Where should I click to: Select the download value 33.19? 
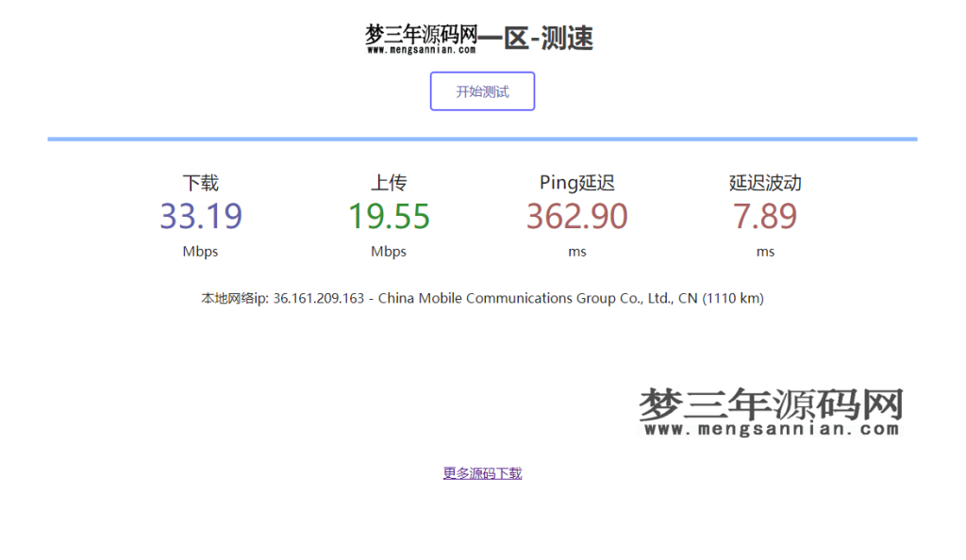200,216
